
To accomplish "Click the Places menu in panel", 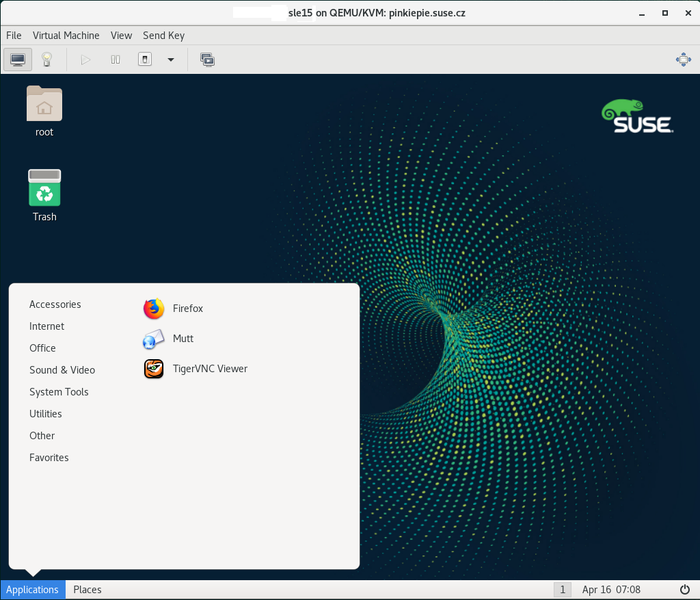I will click(87, 590).
